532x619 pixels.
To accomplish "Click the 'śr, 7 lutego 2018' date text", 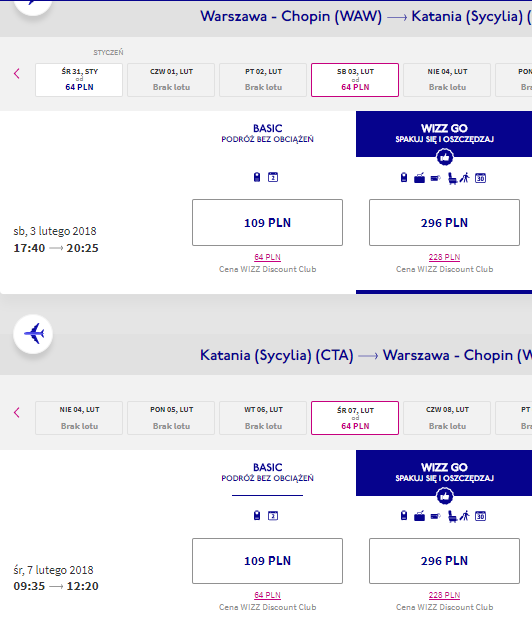I will coord(53,570).
